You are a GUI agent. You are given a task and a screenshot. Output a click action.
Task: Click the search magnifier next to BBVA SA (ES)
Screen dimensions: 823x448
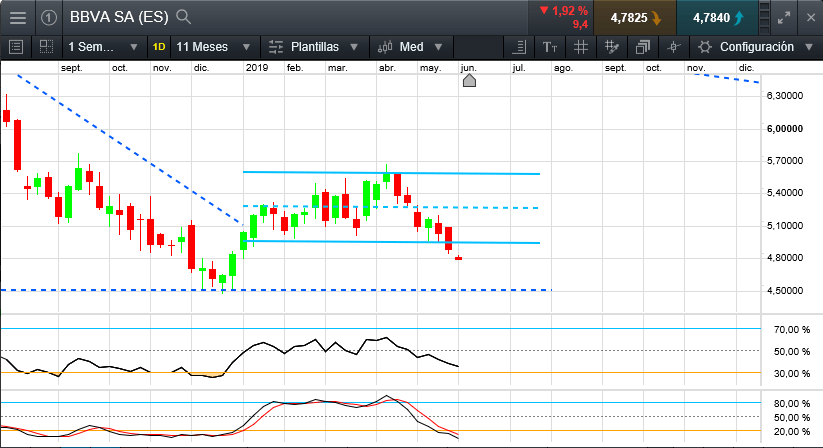(x=183, y=17)
